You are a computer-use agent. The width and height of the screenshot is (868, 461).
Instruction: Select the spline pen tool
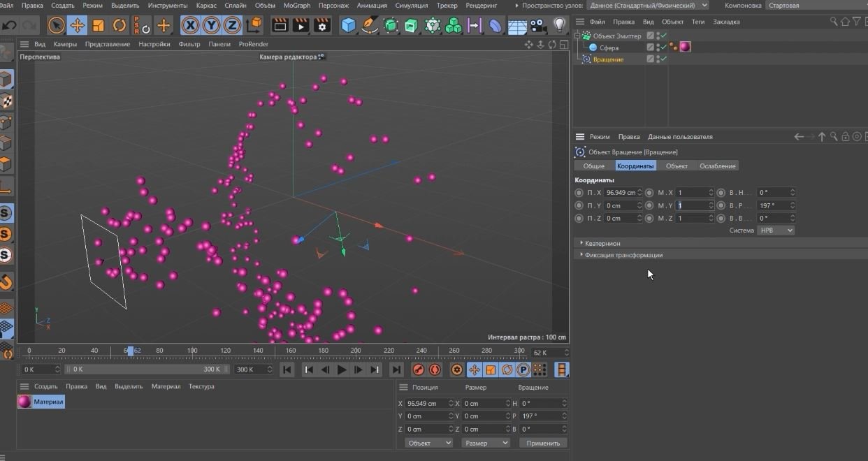(x=369, y=26)
